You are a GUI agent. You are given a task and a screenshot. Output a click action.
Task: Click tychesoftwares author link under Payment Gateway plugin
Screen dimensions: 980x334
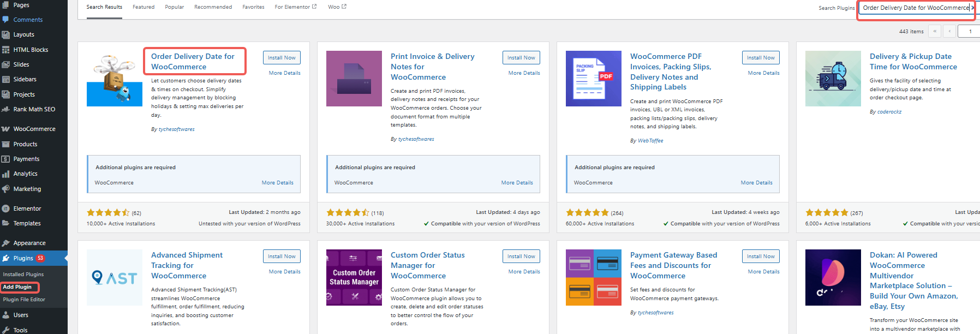click(x=655, y=313)
